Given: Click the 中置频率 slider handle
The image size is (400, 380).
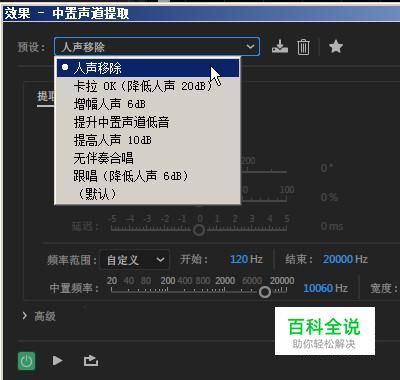Looking at the screenshot, I should click(265, 292).
